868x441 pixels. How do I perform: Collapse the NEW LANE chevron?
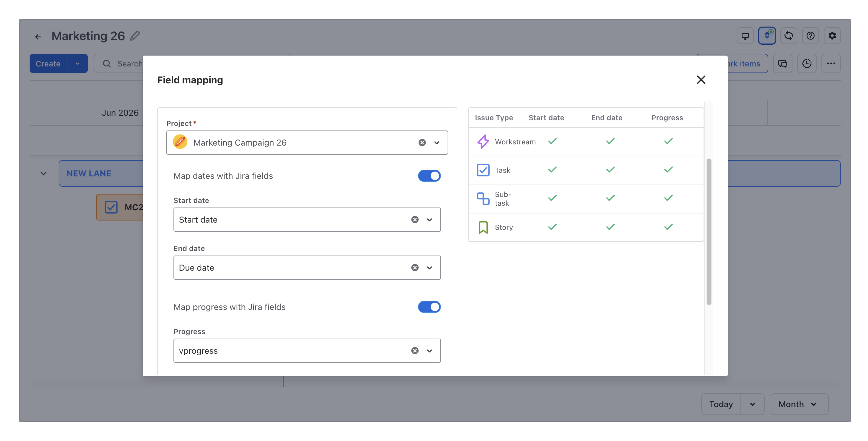pyautogui.click(x=44, y=173)
